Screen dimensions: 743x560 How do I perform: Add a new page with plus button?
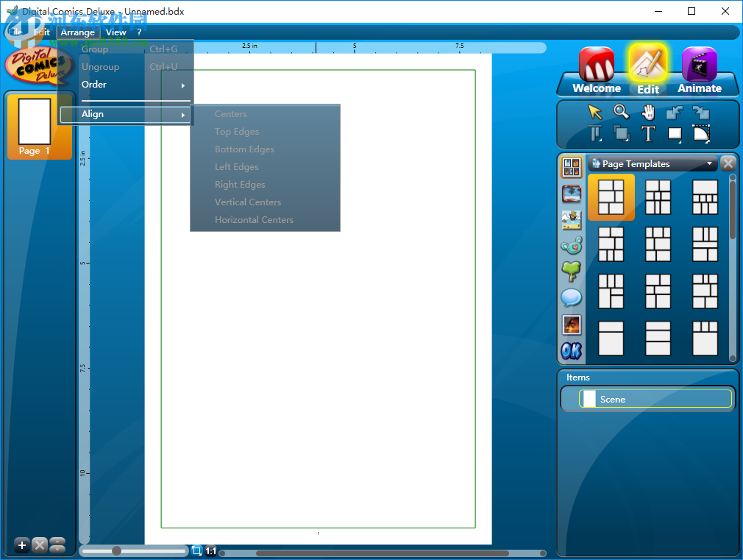(x=22, y=545)
